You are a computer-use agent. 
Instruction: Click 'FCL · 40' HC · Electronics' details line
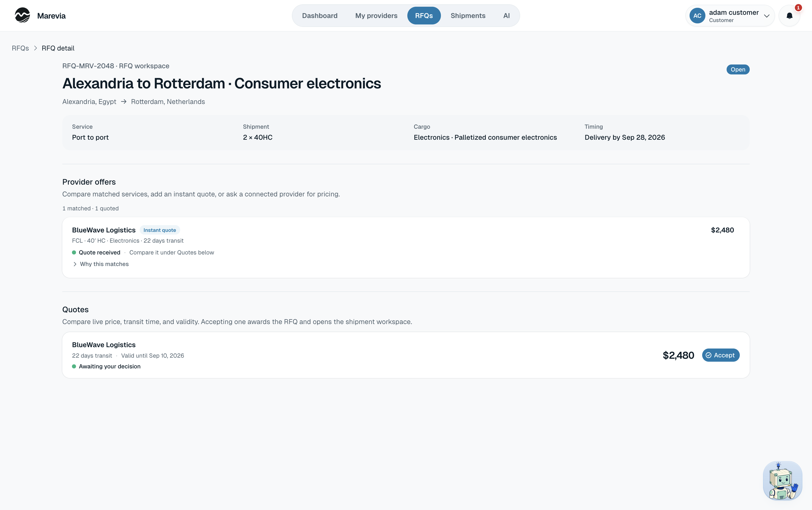128,241
